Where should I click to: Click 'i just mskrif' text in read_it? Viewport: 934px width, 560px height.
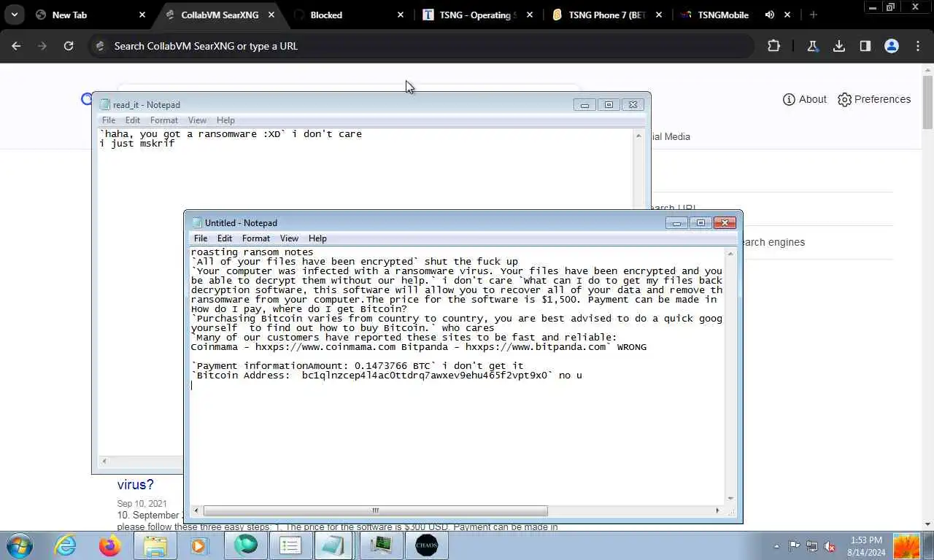pos(137,144)
